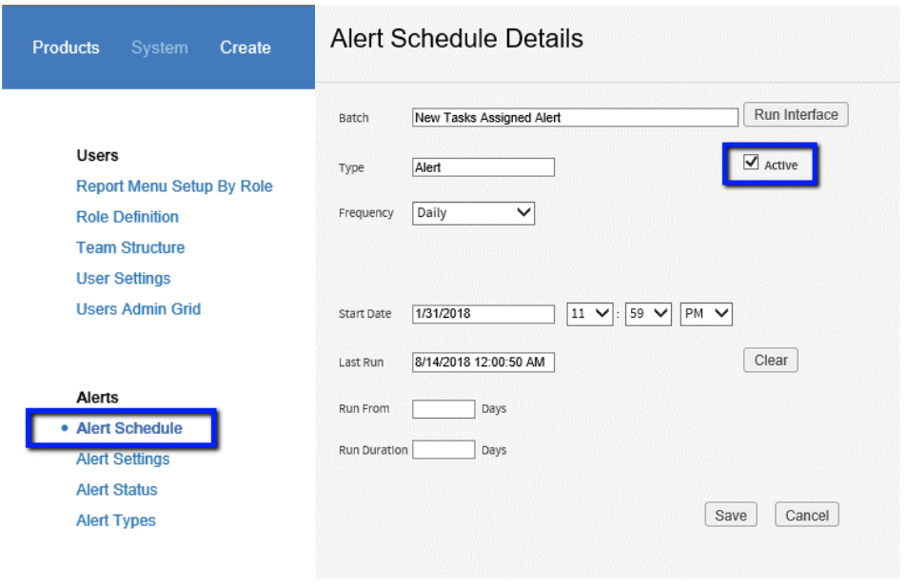This screenshot has width=906, height=588.
Task: Open the Frequency dropdown showing Daily
Action: pyautogui.click(x=473, y=213)
